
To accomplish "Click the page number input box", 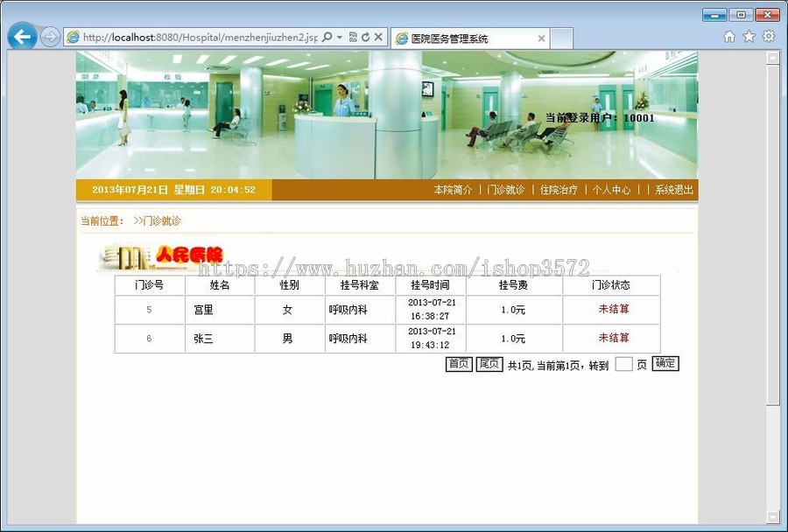I will [x=623, y=364].
